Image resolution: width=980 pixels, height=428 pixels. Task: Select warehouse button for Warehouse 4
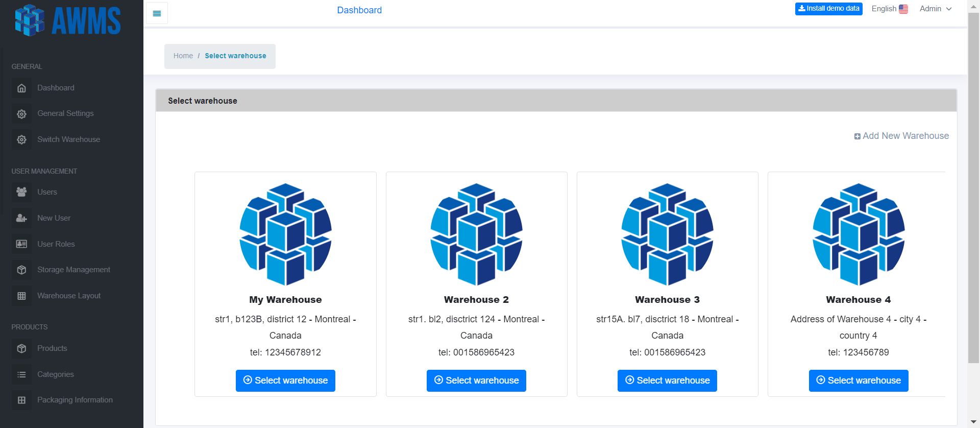[x=859, y=381]
